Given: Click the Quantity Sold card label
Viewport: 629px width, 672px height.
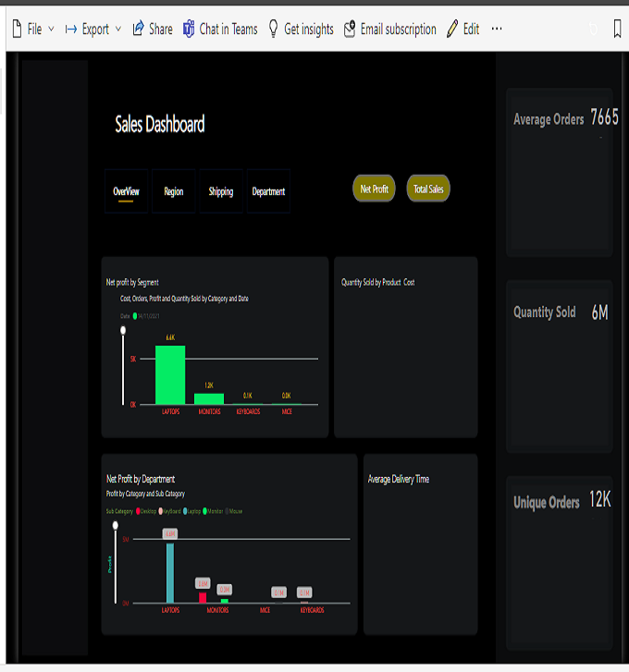Looking at the screenshot, I should (x=545, y=312).
